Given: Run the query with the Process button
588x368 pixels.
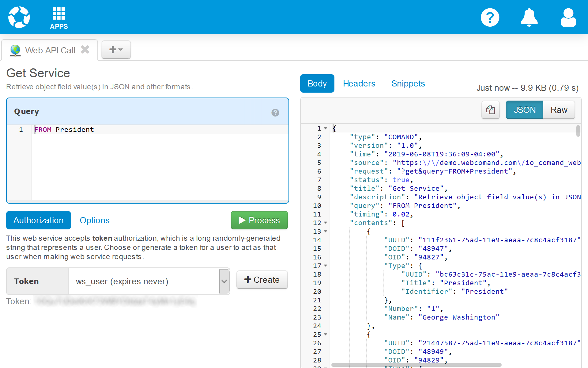Looking at the screenshot, I should pyautogui.click(x=259, y=220).
